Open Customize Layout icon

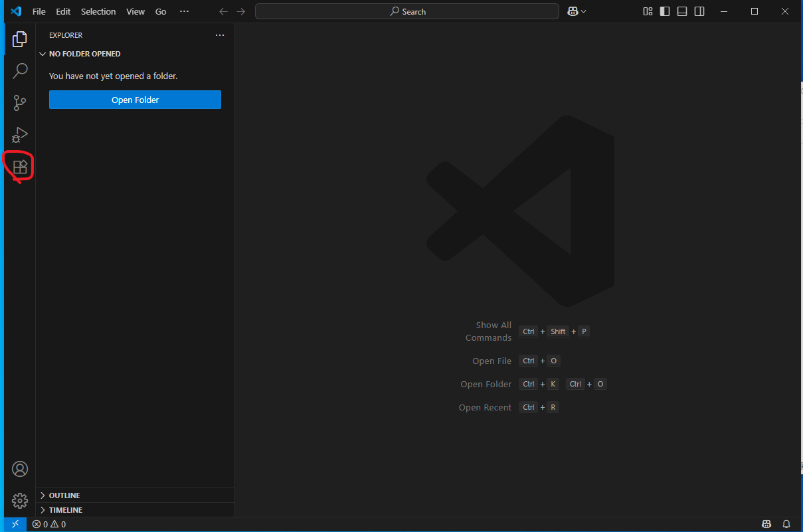pos(648,11)
